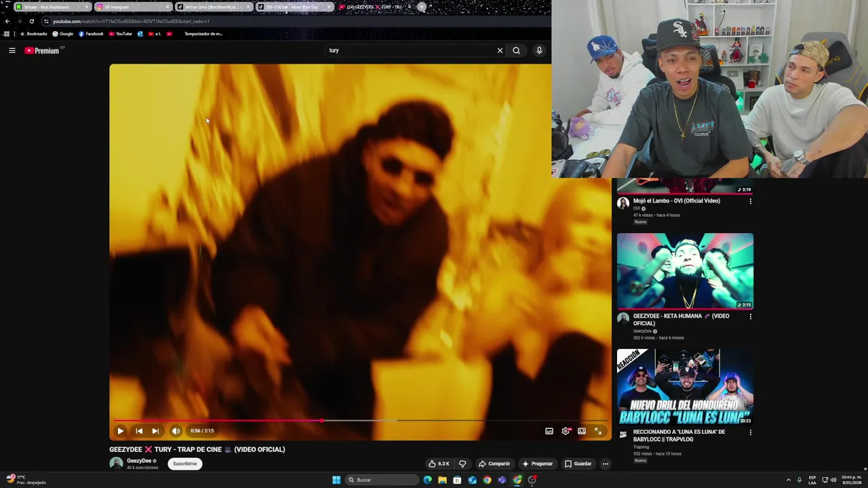Open browser apps grid shortcut

[x=7, y=34]
